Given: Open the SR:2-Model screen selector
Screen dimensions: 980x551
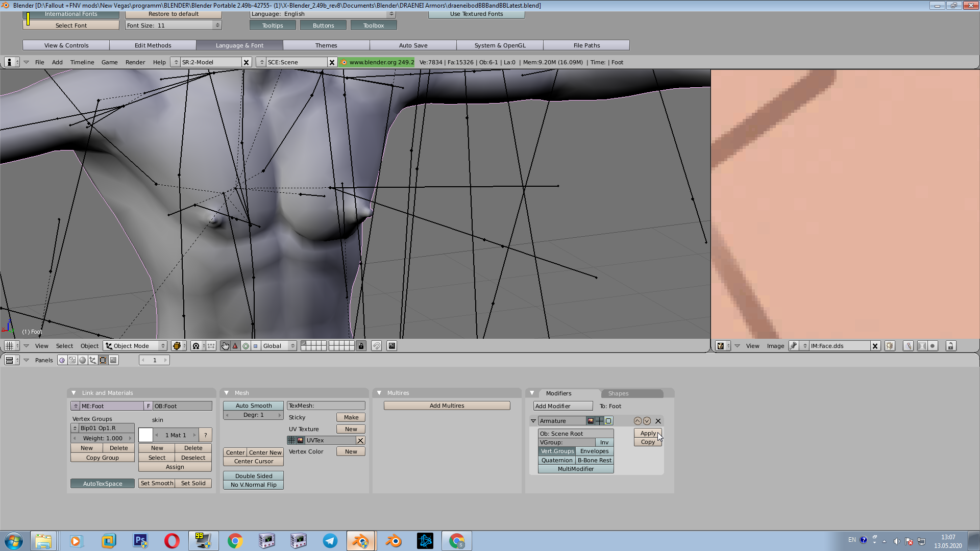Looking at the screenshot, I should point(176,62).
